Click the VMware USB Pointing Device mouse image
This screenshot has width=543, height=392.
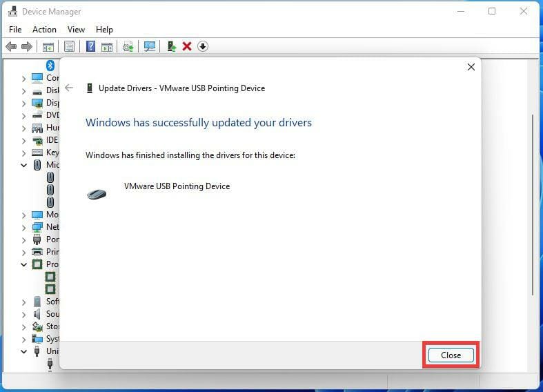[x=97, y=194]
